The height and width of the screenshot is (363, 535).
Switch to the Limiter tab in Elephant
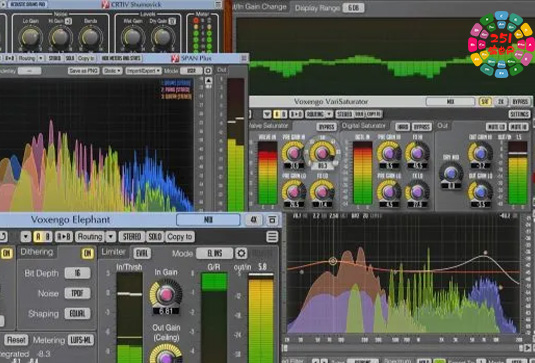point(113,252)
